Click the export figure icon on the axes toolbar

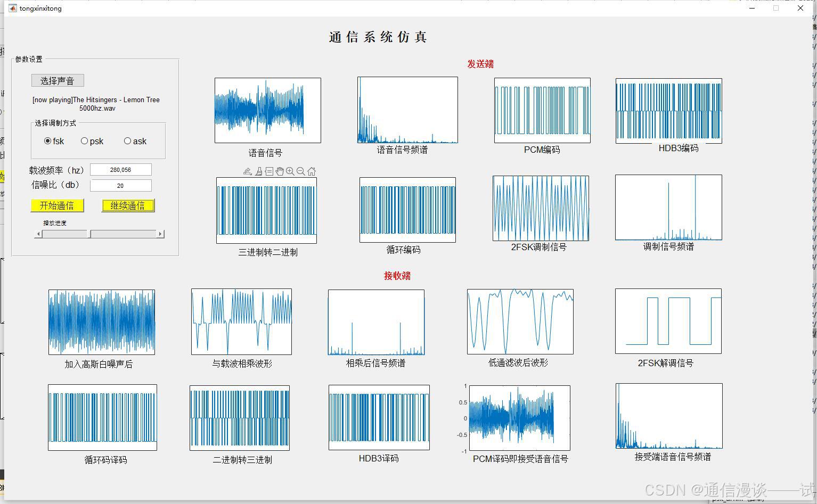(x=248, y=171)
